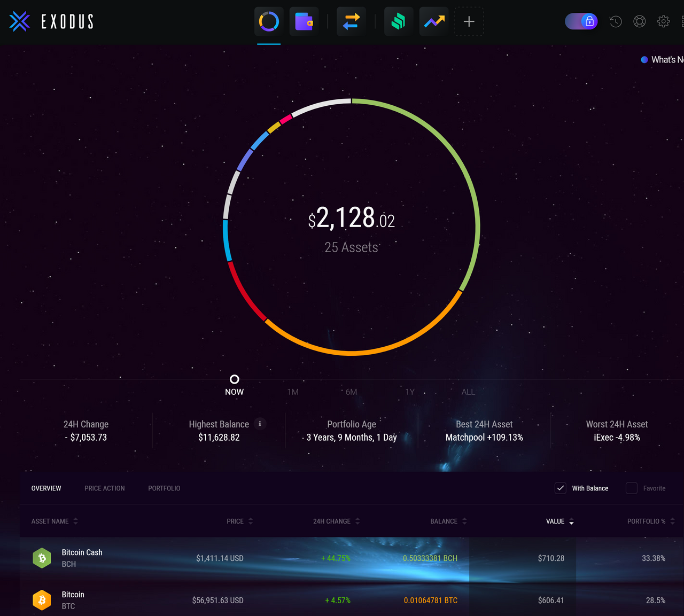Click the red portfolio chart segment
Screen dimensions: 684x616
pos(244,292)
